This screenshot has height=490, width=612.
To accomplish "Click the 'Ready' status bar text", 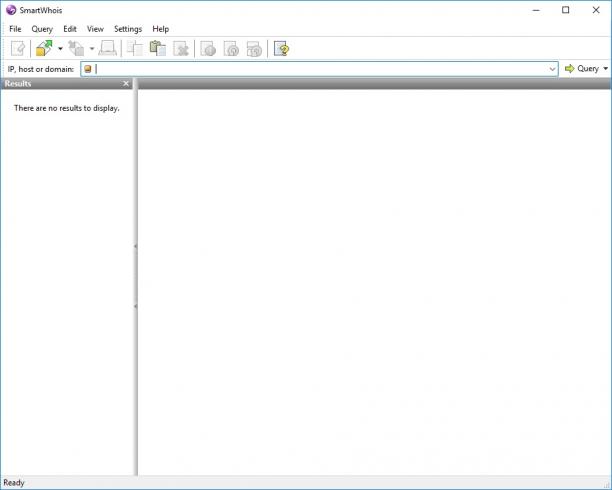I will pos(14,483).
